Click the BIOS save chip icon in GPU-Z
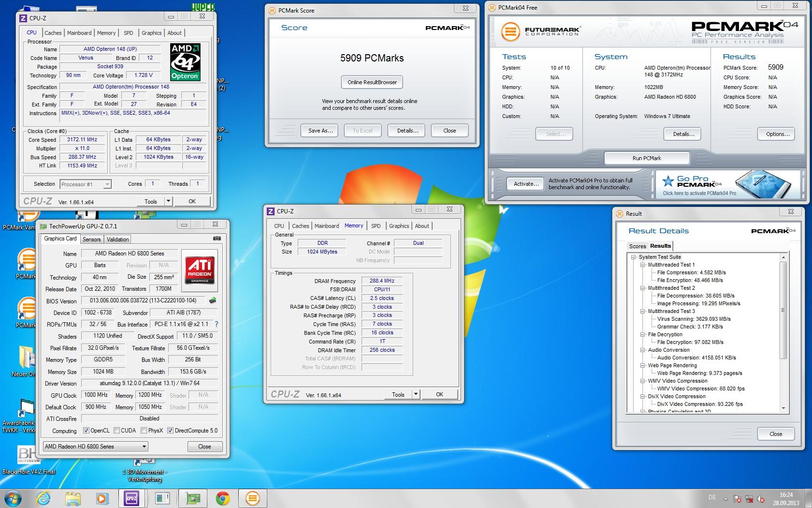 [212, 300]
